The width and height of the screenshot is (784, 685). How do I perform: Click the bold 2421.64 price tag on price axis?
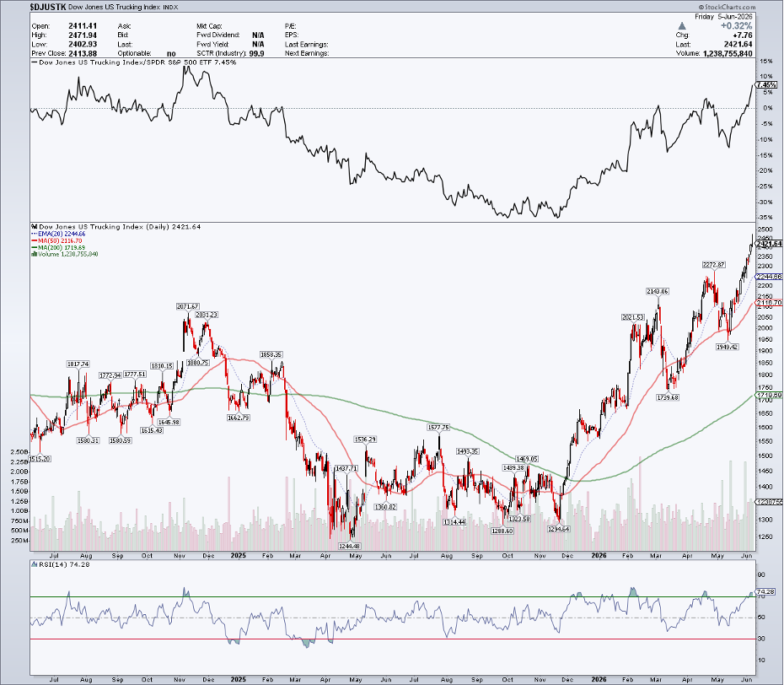point(770,244)
